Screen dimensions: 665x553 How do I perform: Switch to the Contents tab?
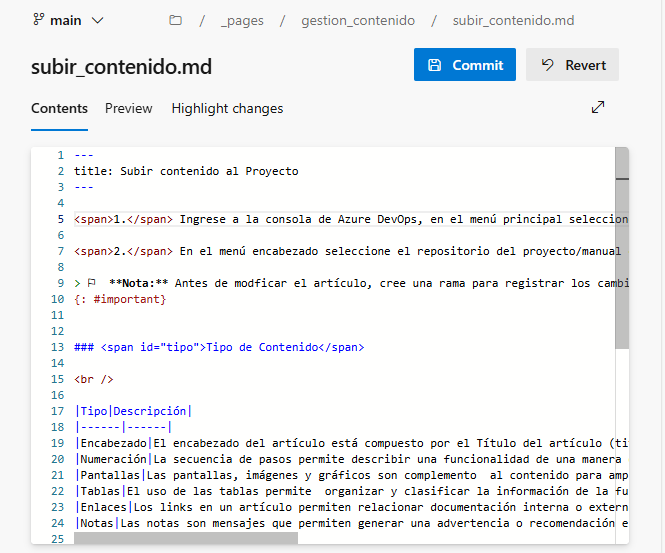59,108
